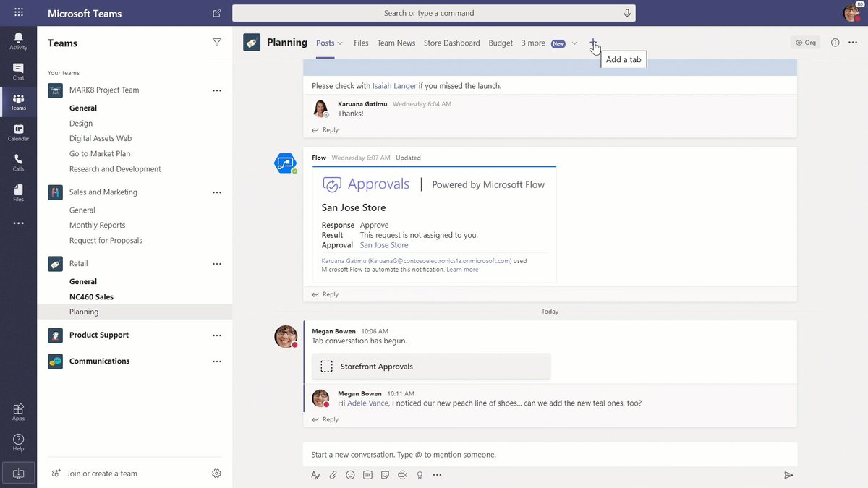Open Apps store in left rail
Viewport: 868px width, 488px height.
pos(18,412)
